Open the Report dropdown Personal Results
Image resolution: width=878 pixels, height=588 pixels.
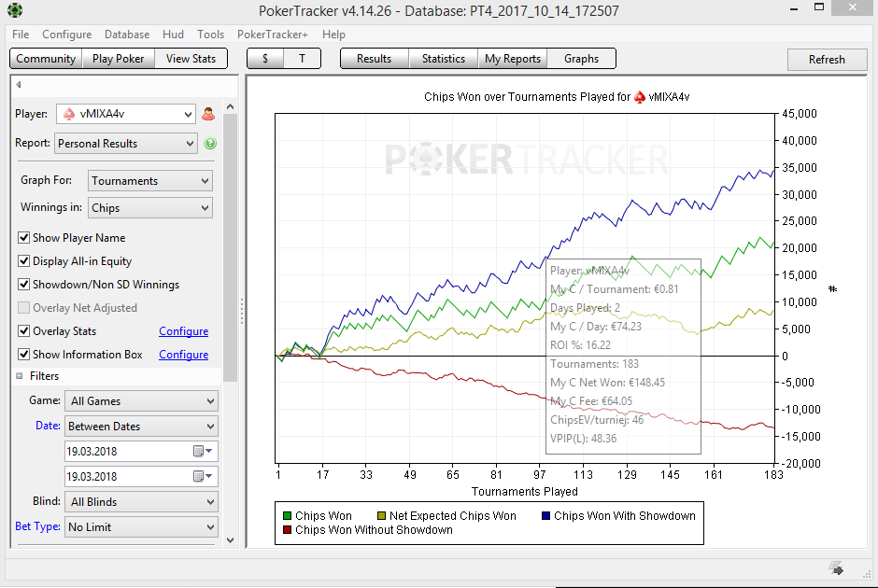click(126, 143)
